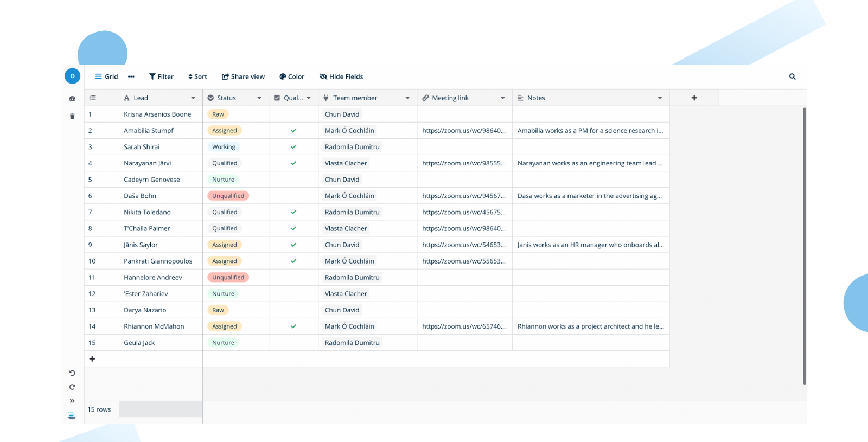Image resolution: width=868 pixels, height=442 pixels.
Task: Click the undo arrow icon
Action: (x=72, y=373)
